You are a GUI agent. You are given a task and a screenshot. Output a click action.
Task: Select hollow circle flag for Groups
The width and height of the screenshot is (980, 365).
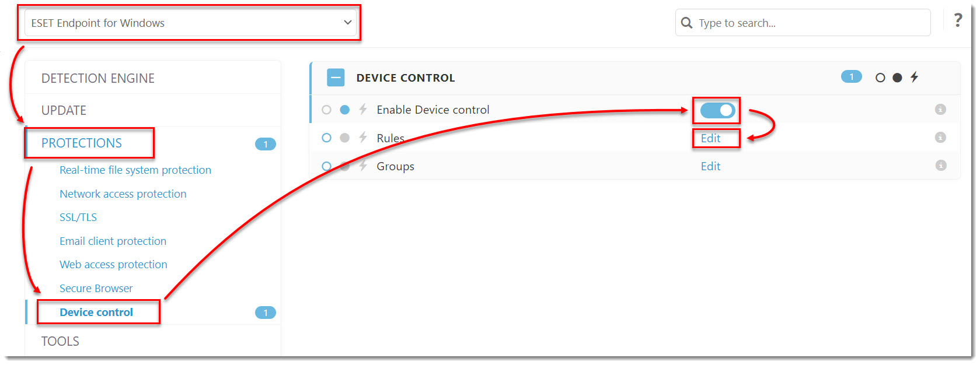pyautogui.click(x=326, y=166)
